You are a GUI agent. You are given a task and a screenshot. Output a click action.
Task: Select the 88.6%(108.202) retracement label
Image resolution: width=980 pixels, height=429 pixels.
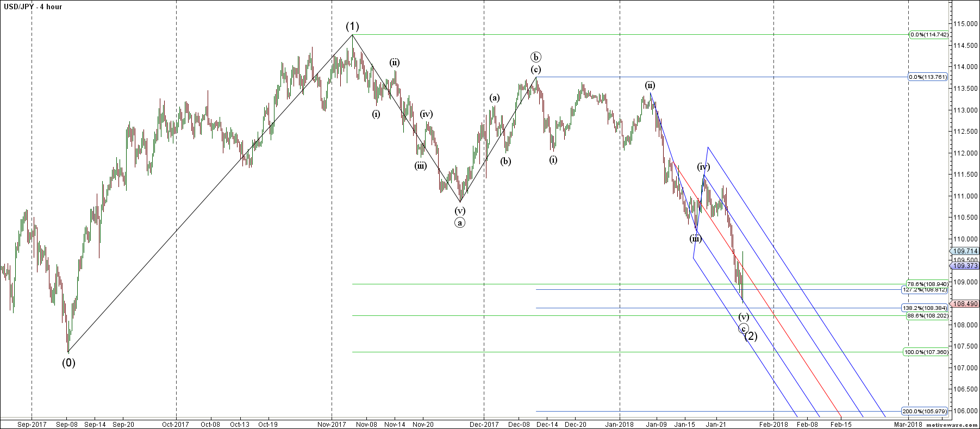click(x=927, y=315)
